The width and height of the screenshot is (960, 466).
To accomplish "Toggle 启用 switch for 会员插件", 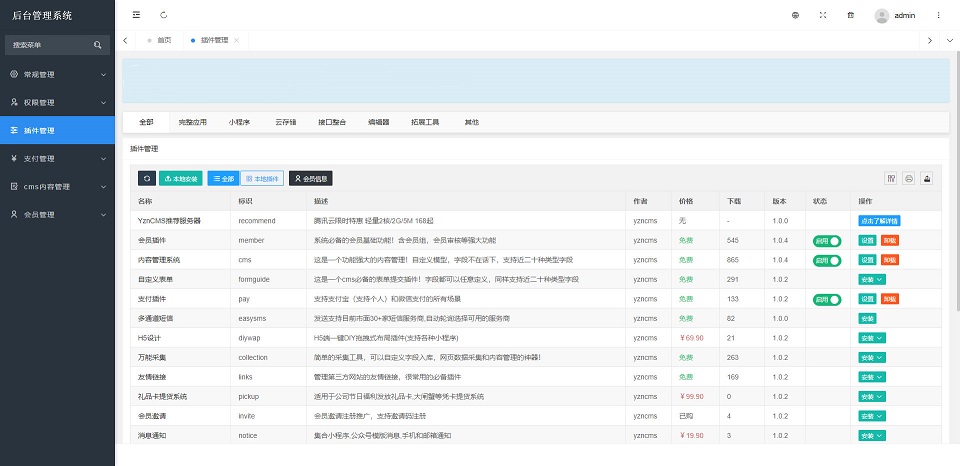I will tap(827, 241).
